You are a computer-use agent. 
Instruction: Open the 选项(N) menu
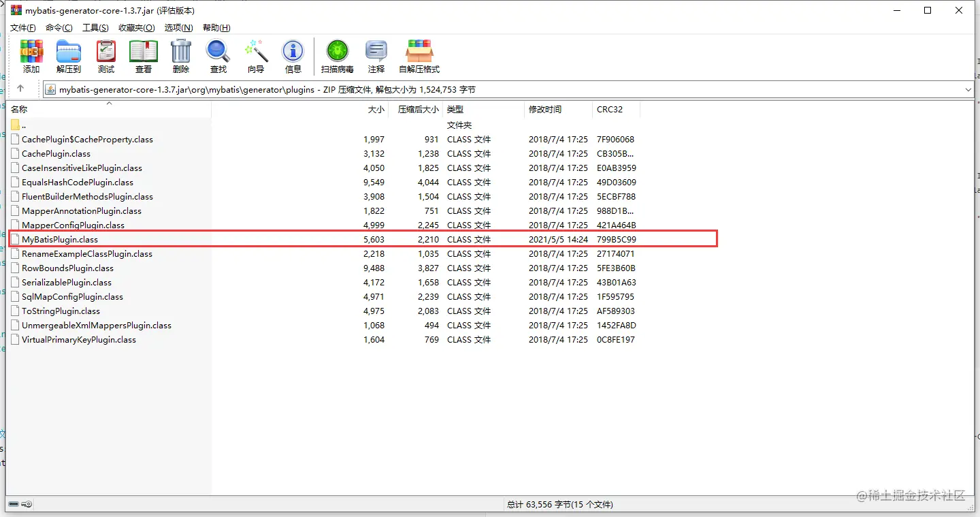pos(179,28)
